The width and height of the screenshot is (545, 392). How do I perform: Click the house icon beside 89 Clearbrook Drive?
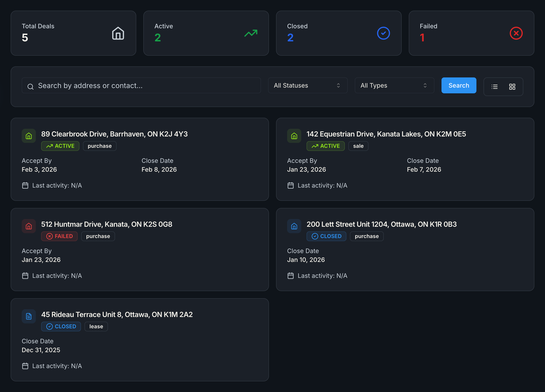29,136
